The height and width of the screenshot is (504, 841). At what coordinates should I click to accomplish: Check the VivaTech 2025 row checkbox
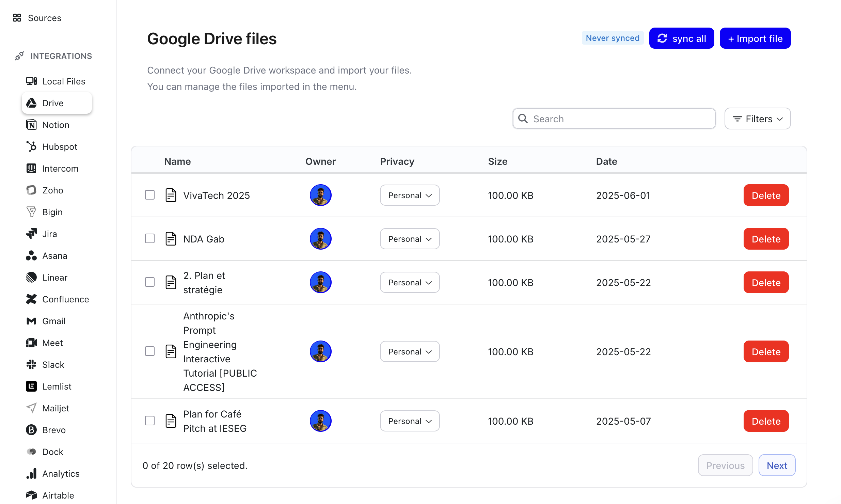point(150,195)
